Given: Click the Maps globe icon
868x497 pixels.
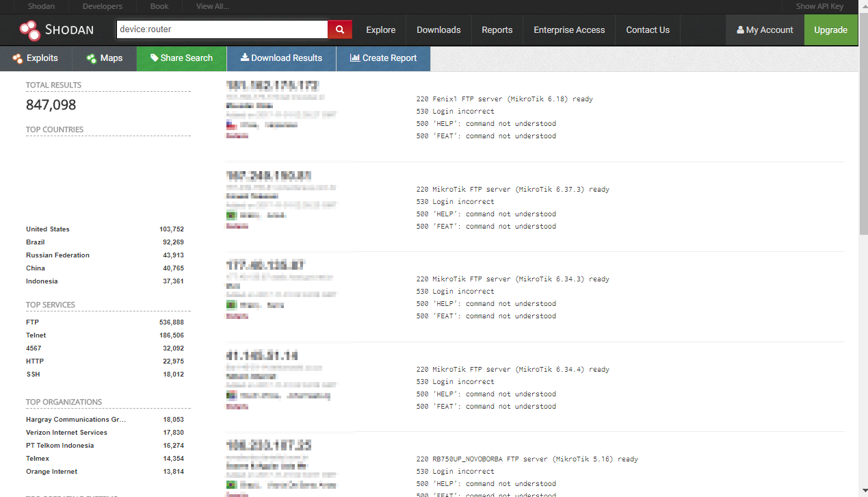Looking at the screenshot, I should tap(91, 58).
